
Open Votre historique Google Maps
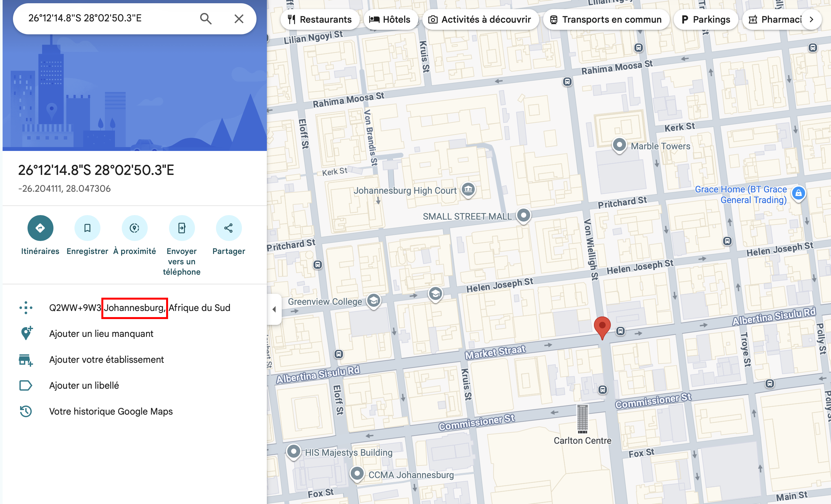[111, 412]
